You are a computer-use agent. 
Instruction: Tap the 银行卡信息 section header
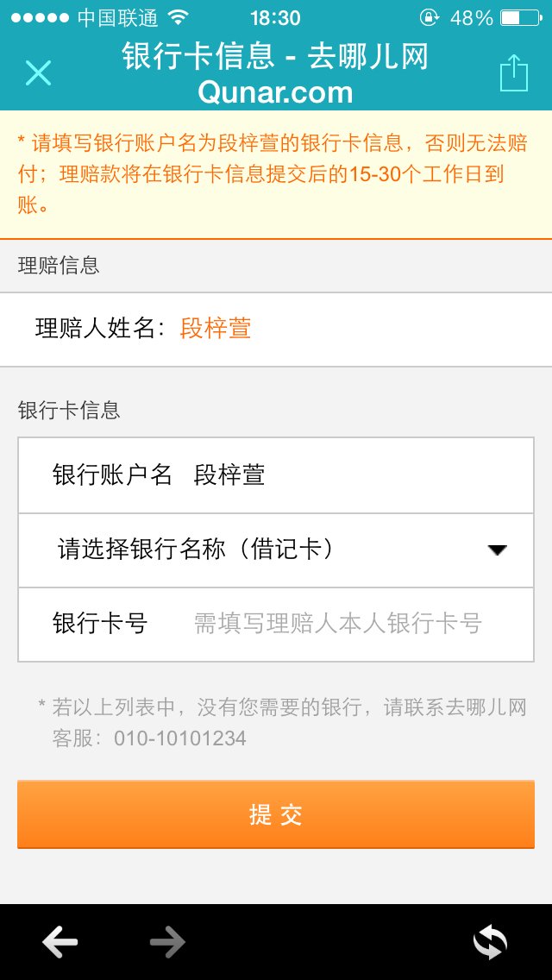coord(69,410)
